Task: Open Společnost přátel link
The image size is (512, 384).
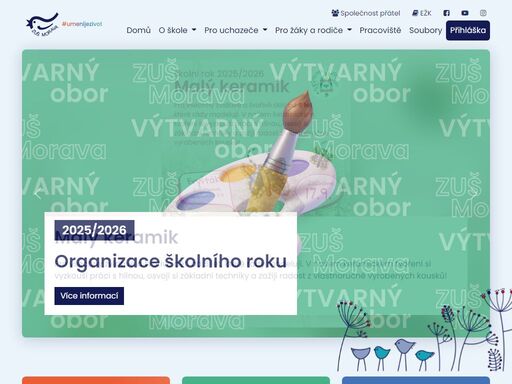Action: click(366, 13)
